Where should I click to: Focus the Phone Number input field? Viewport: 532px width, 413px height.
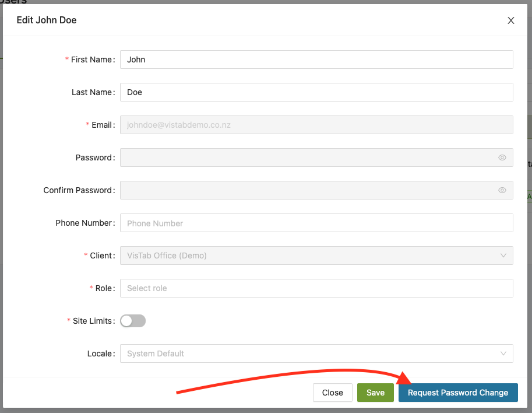click(x=316, y=223)
